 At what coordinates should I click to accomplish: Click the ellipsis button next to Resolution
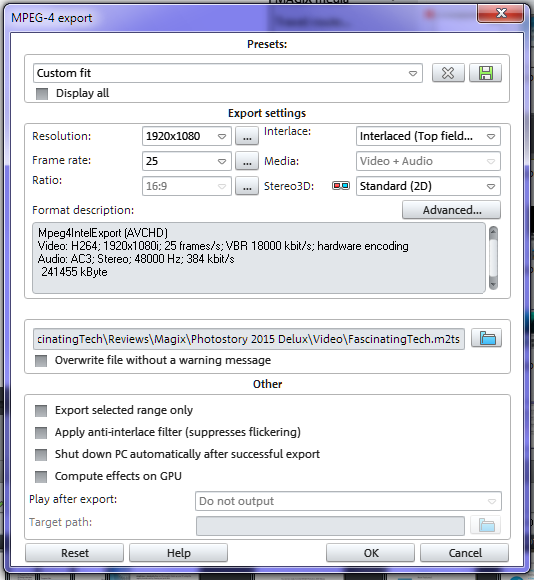pos(247,136)
